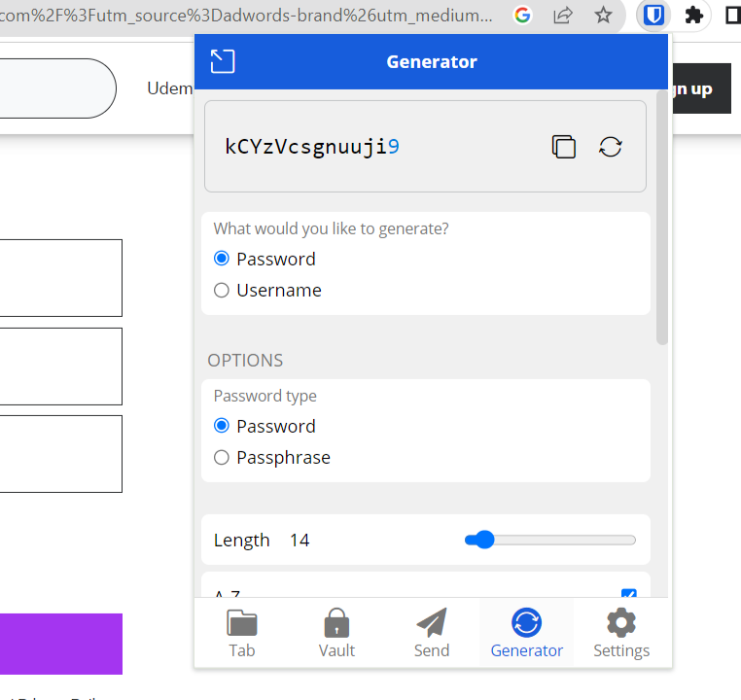Open the Settings tab
The image size is (741, 700).
[621, 633]
